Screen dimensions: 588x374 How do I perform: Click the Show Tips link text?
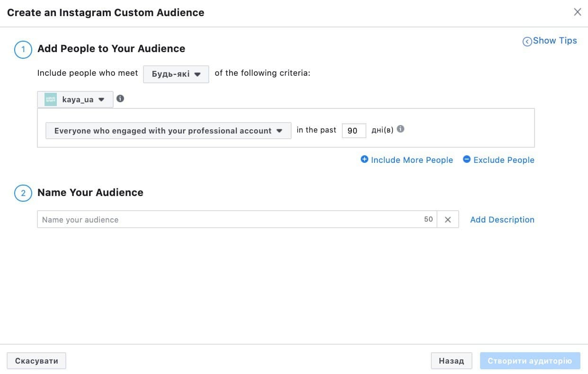click(x=554, y=41)
